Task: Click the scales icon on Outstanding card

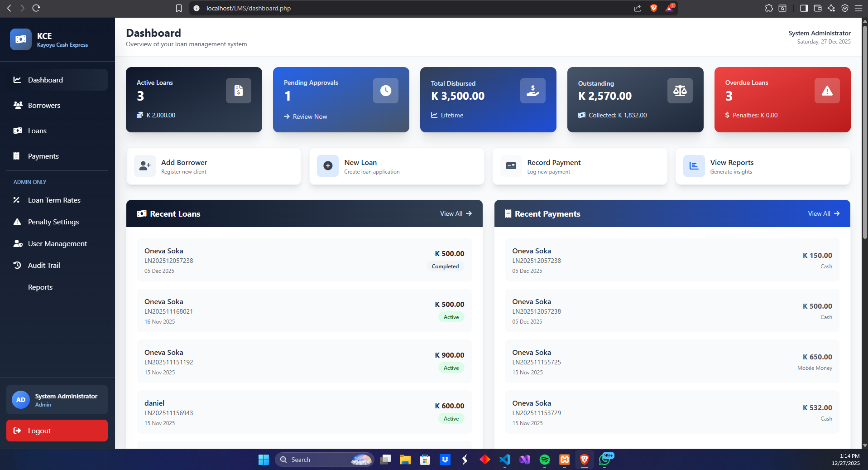Action: click(680, 91)
